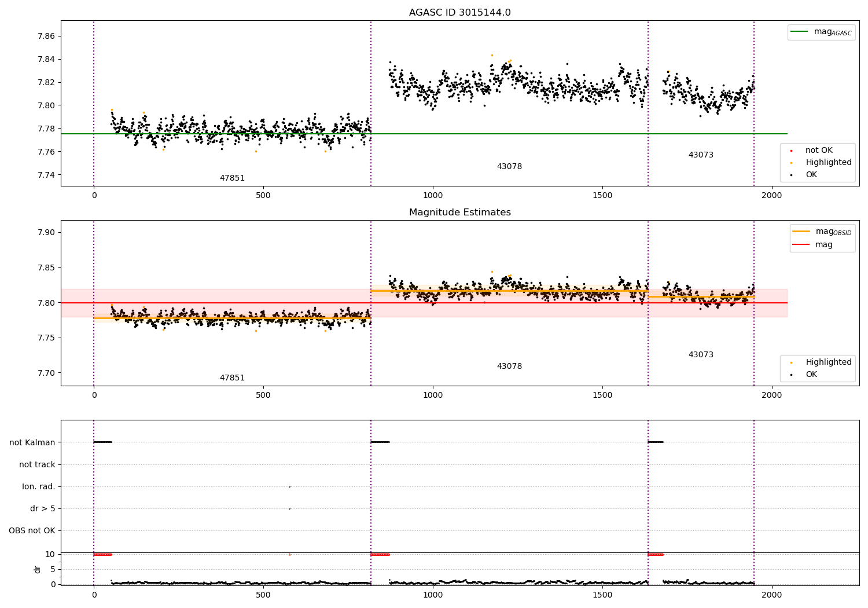
Task: Click OBSID label 47851 in the top plot
Action: click(232, 178)
